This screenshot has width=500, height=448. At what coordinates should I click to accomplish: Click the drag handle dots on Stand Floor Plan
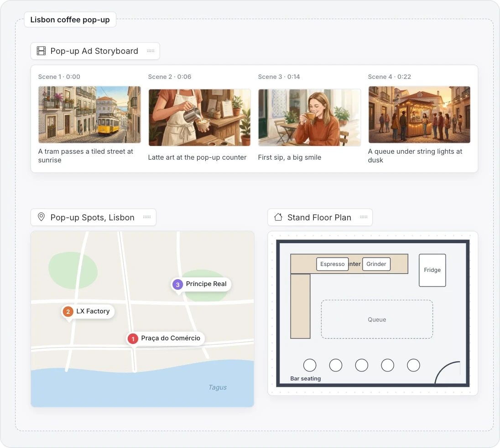[x=364, y=217]
